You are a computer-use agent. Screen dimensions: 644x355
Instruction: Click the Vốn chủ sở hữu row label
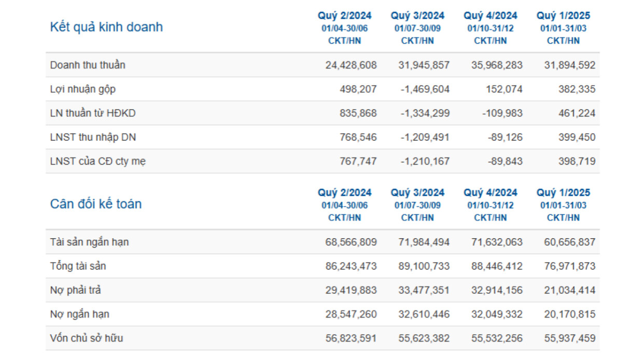(x=87, y=338)
